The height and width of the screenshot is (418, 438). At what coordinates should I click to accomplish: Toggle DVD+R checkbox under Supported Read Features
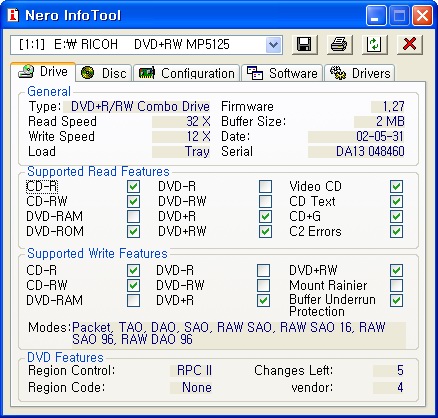point(265,217)
